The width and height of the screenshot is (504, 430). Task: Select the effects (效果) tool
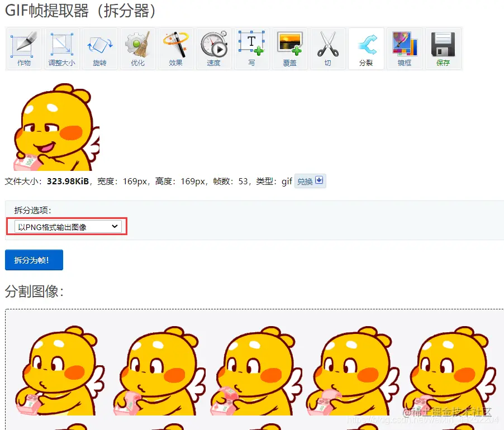[175, 49]
